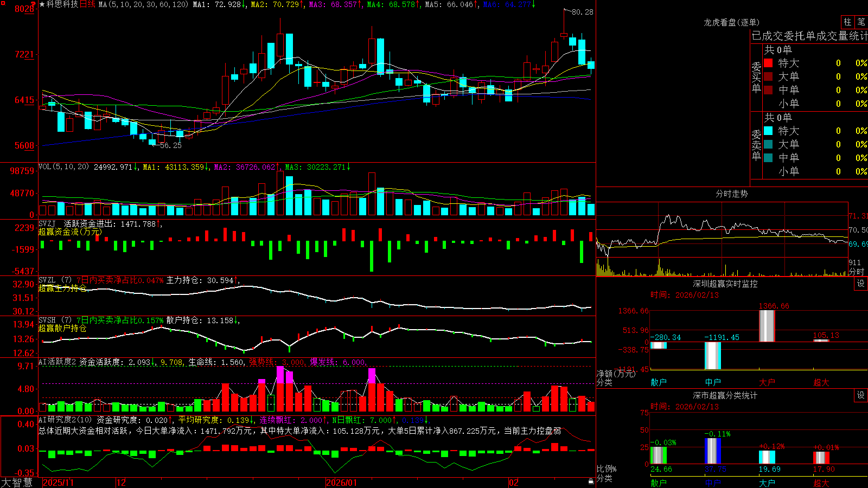
Task: Select the 已成交委托单成交量统计 tab header
Action: 809,36
